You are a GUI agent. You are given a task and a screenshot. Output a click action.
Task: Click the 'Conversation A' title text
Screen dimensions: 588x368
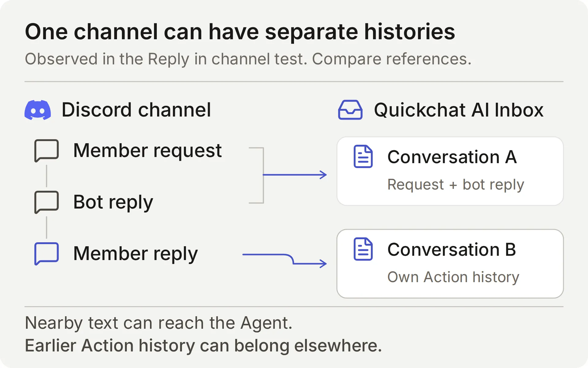click(x=452, y=157)
